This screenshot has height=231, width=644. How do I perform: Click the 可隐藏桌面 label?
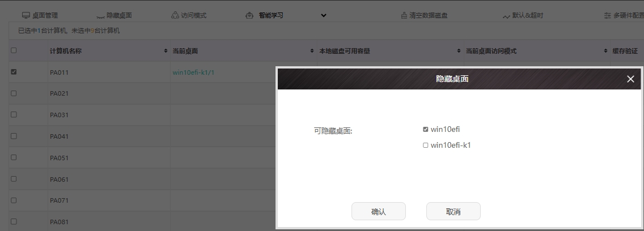(x=333, y=131)
